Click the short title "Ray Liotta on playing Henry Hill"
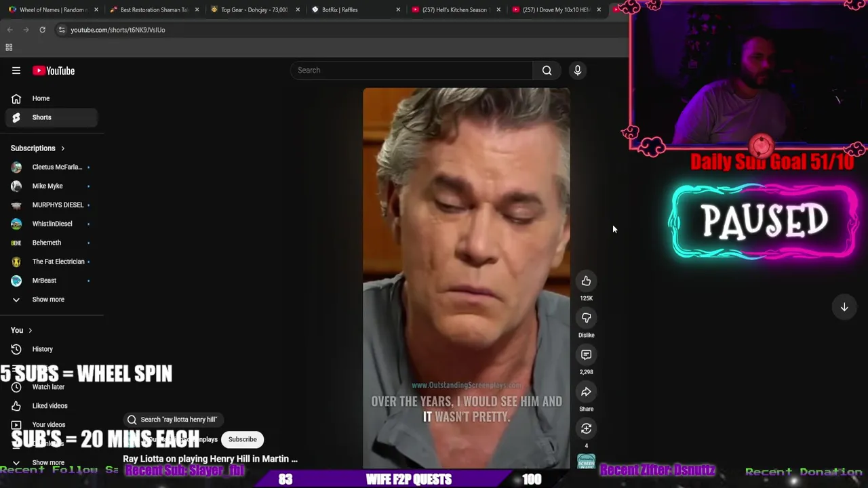 click(210, 459)
